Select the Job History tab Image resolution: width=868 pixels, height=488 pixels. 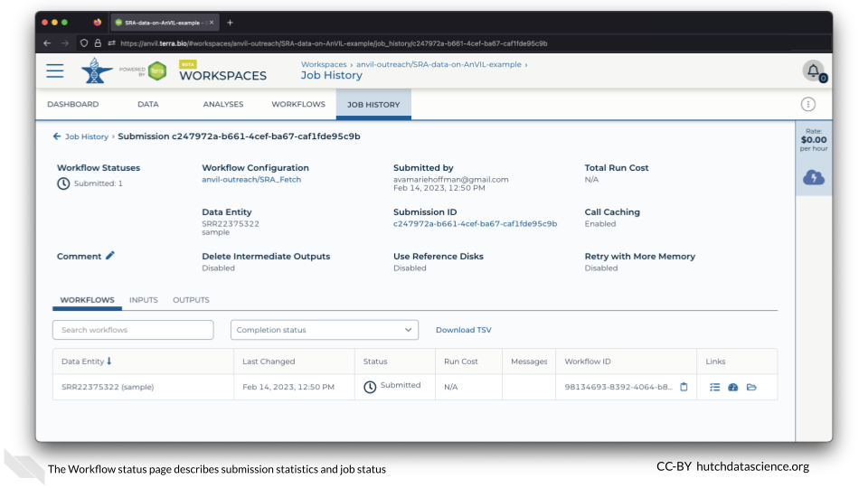tap(373, 104)
